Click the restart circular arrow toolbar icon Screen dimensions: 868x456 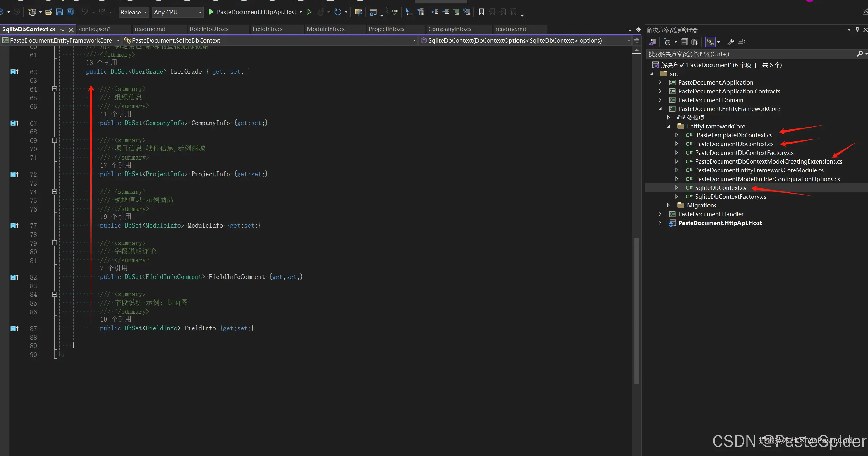(x=337, y=12)
